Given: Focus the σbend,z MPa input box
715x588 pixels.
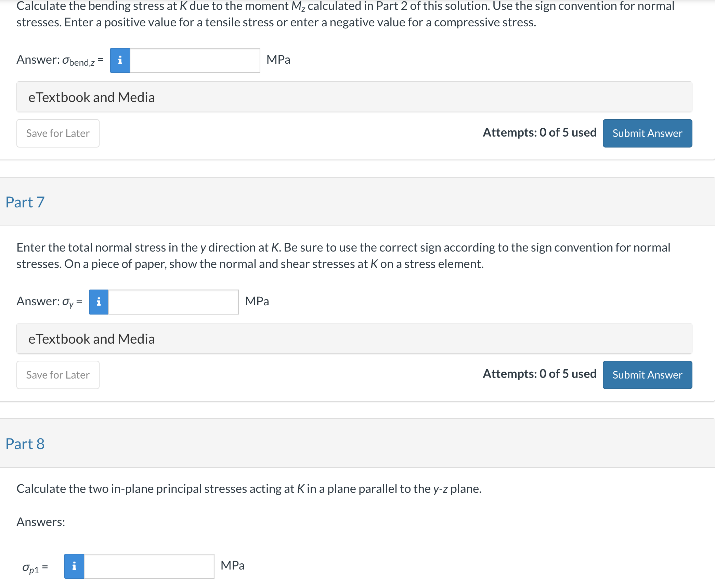Looking at the screenshot, I should coord(195,61).
